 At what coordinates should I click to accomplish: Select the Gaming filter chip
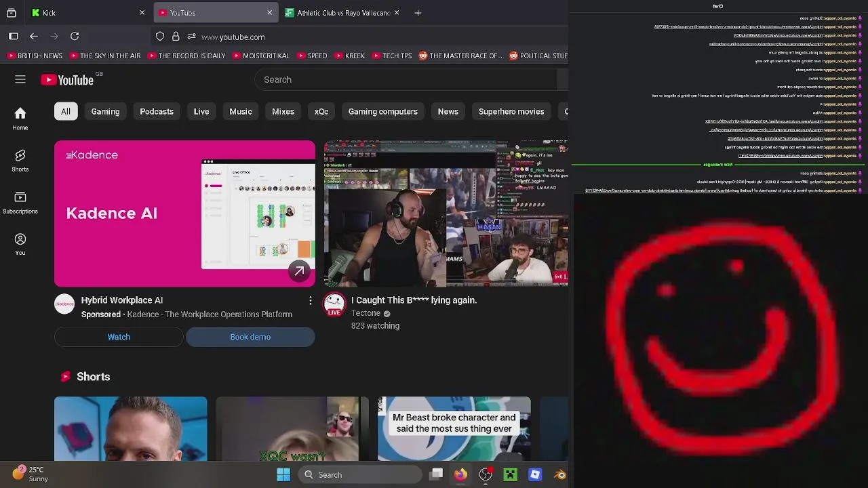click(x=105, y=112)
